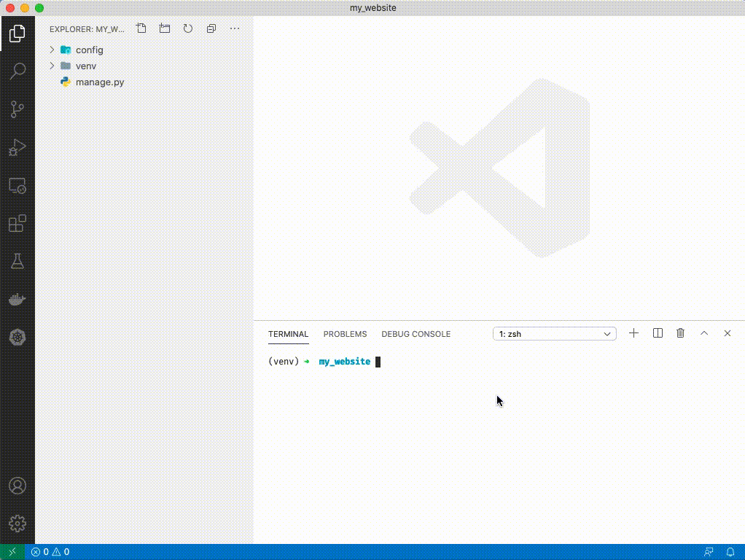Open the Docker extension panel
Image resolution: width=745 pixels, height=560 pixels.
17,299
